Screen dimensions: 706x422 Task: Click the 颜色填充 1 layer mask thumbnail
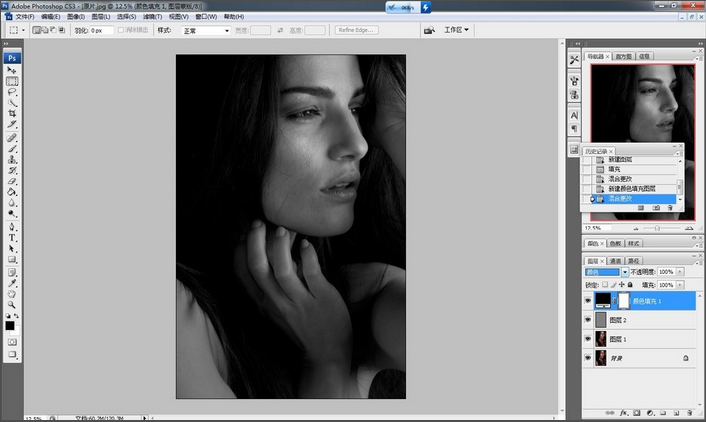click(624, 300)
